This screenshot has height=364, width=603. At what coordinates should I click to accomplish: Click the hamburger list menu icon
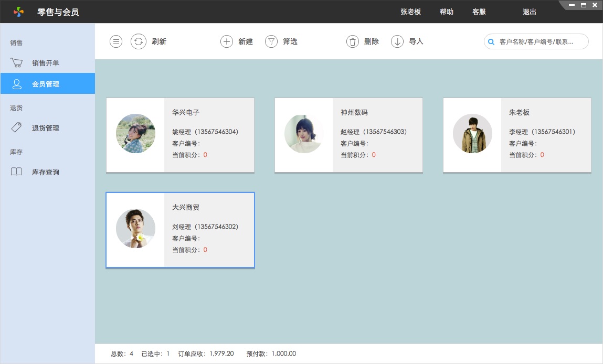pos(116,41)
